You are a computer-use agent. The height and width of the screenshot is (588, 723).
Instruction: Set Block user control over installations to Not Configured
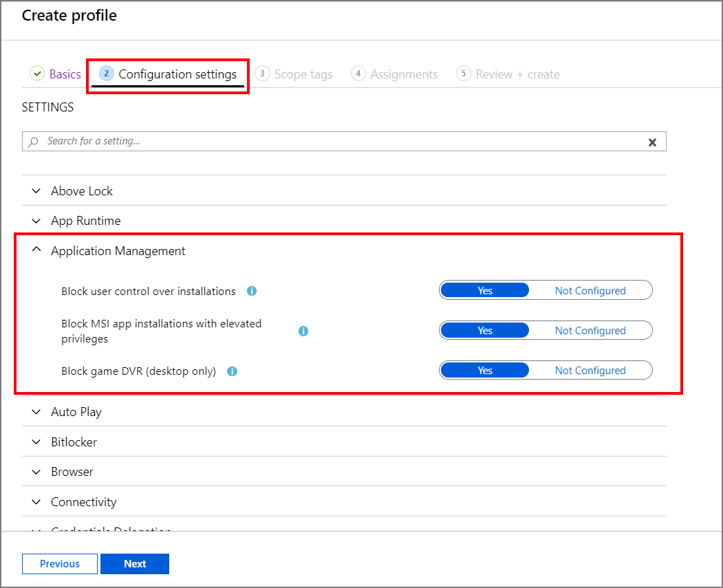[x=590, y=290]
